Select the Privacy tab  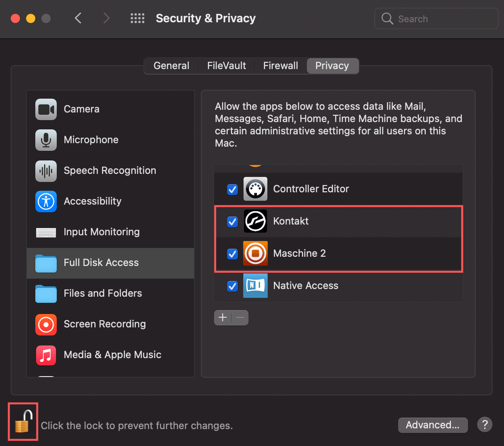click(333, 66)
